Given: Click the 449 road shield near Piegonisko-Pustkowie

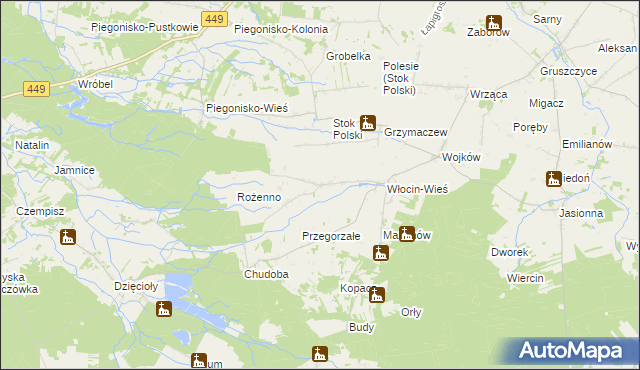Looking at the screenshot, I should point(214,19).
